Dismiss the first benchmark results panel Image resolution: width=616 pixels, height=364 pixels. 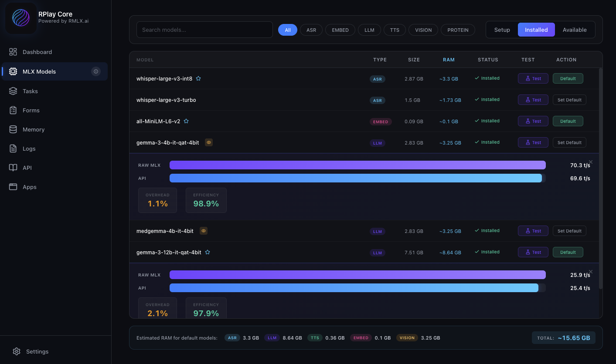pos(591,162)
